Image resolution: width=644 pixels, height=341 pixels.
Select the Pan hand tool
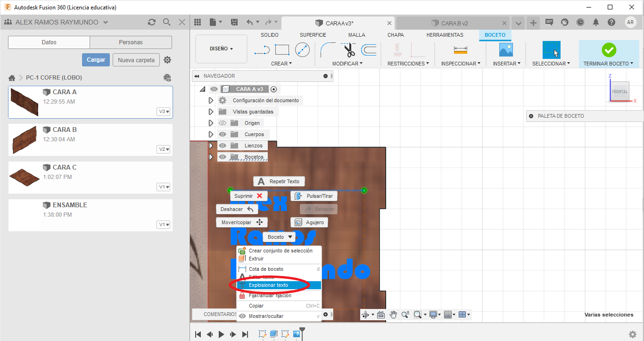click(393, 315)
